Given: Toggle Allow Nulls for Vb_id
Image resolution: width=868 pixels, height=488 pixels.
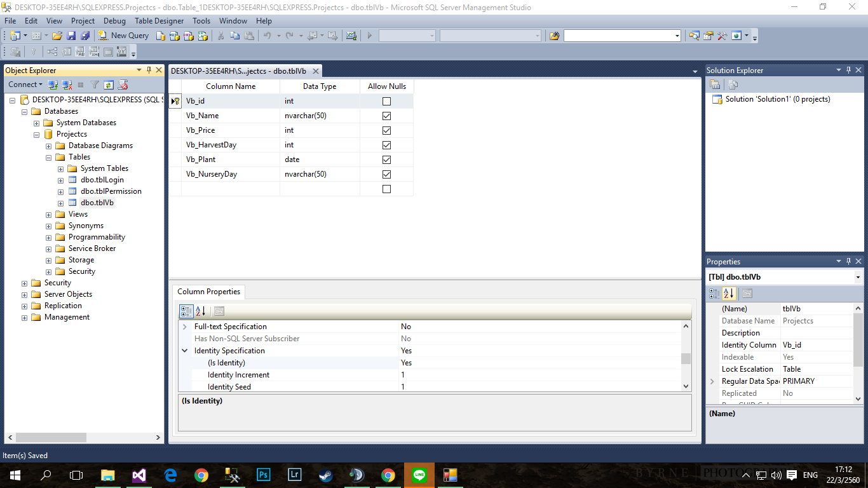Looking at the screenshot, I should pos(386,101).
